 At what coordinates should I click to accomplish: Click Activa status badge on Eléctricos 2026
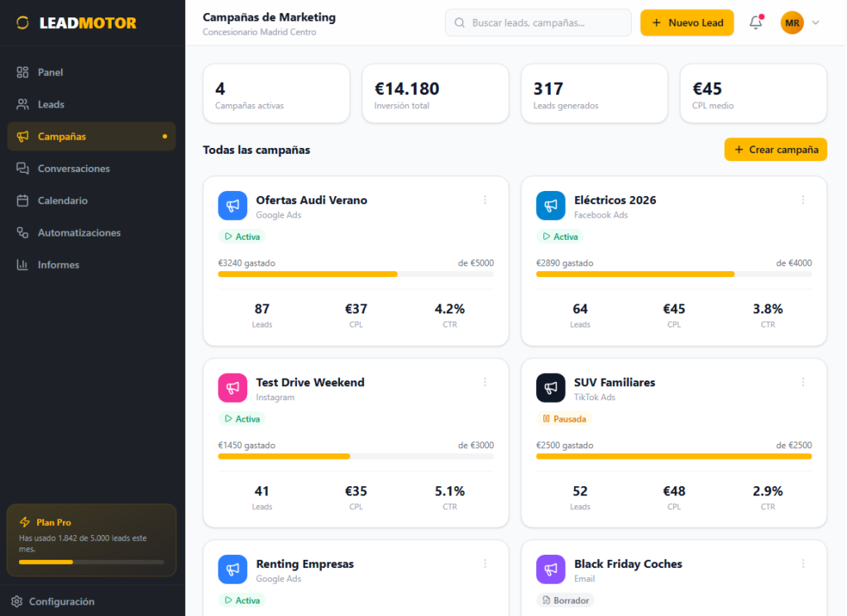point(560,236)
